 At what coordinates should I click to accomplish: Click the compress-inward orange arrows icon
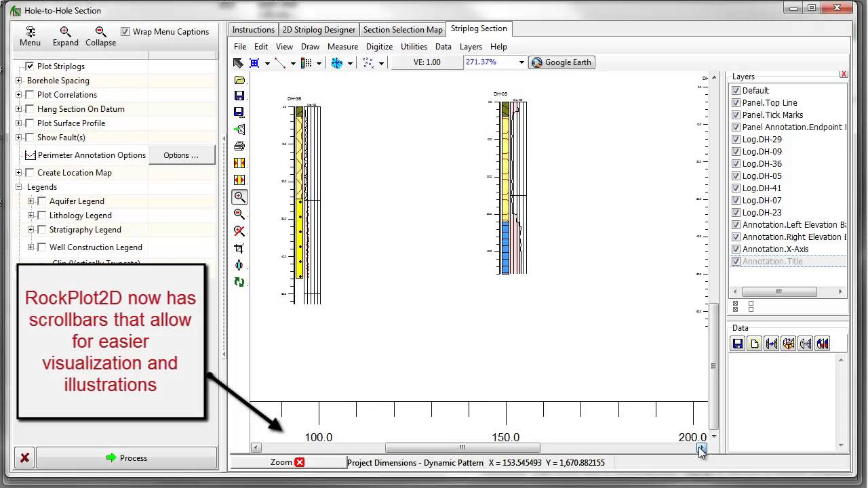click(x=239, y=180)
